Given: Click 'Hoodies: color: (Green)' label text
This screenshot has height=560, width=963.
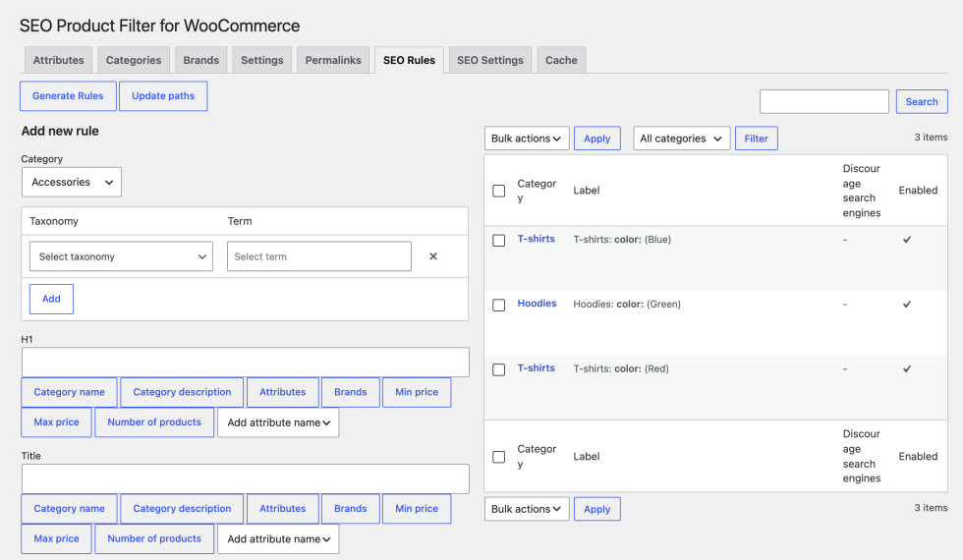Looking at the screenshot, I should pos(627,304).
